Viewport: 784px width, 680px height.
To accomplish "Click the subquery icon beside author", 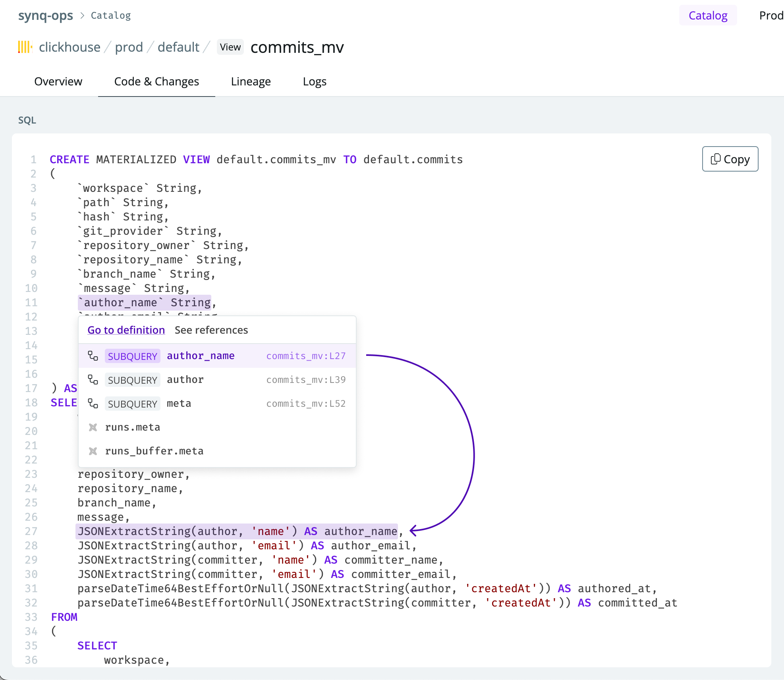I will point(93,380).
